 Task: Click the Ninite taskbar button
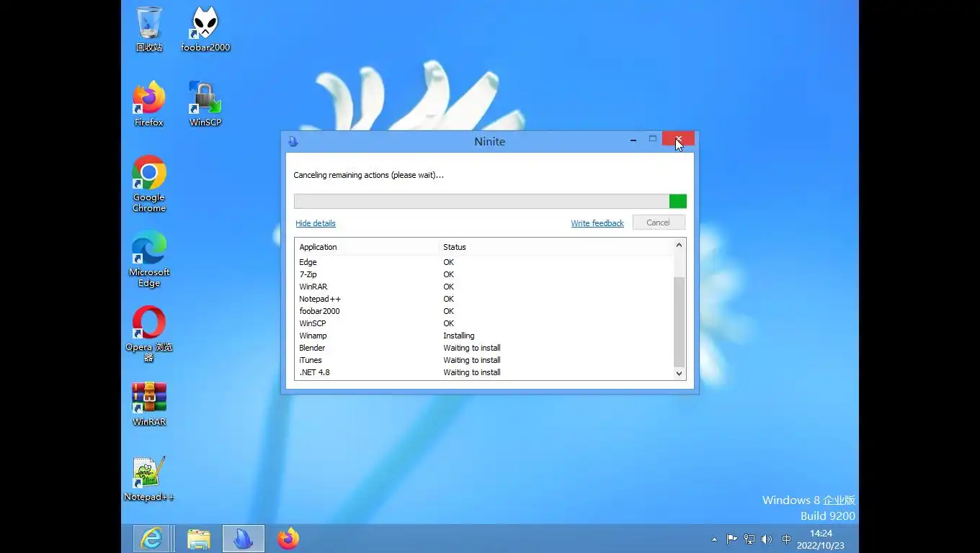[244, 539]
